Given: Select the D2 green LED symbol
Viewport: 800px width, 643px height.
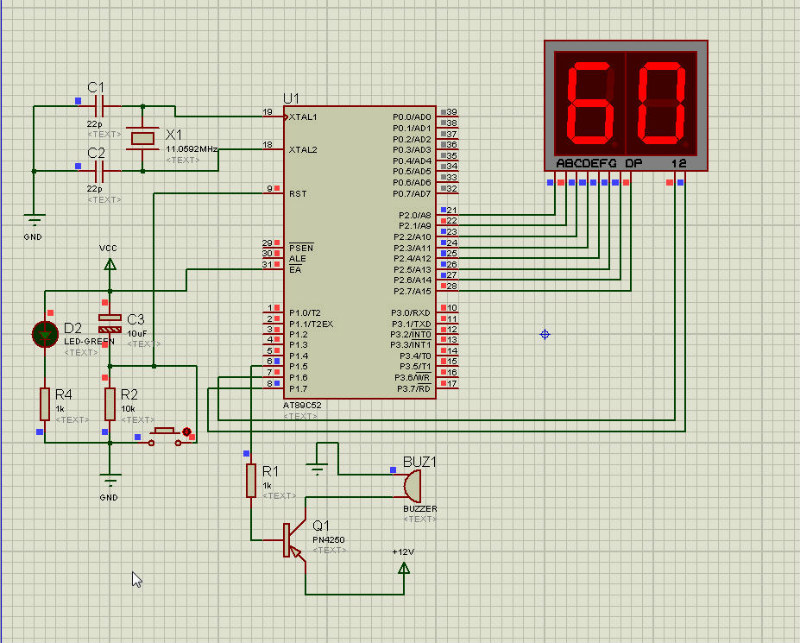Looking at the screenshot, I should [x=44, y=334].
